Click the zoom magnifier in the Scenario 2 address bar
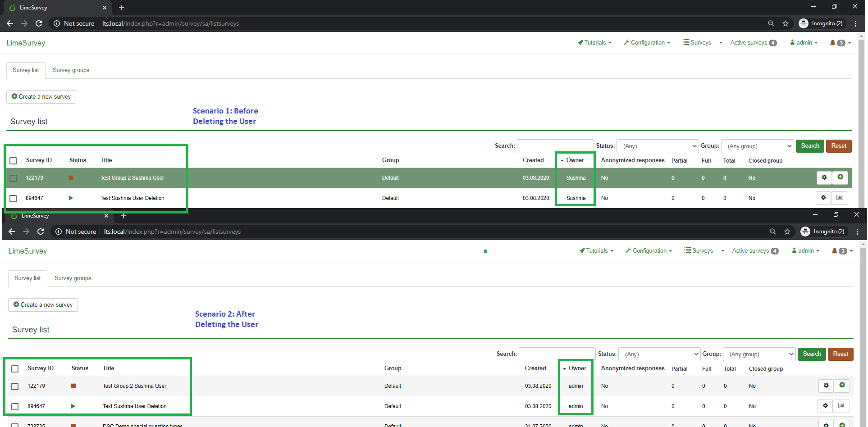Viewport: 868px width, 427px height. click(x=772, y=232)
